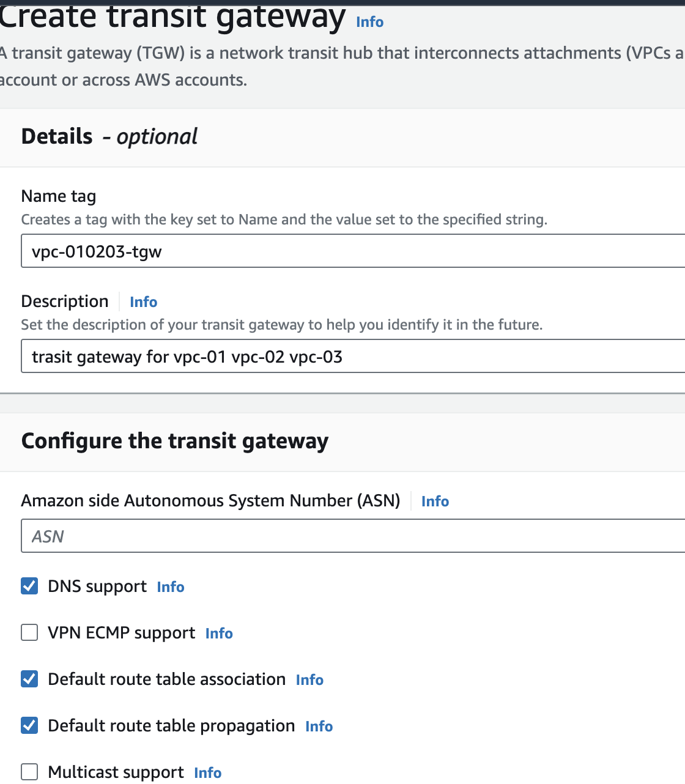685x784 pixels.
Task: Open the Description Info link
Action: [x=143, y=302]
